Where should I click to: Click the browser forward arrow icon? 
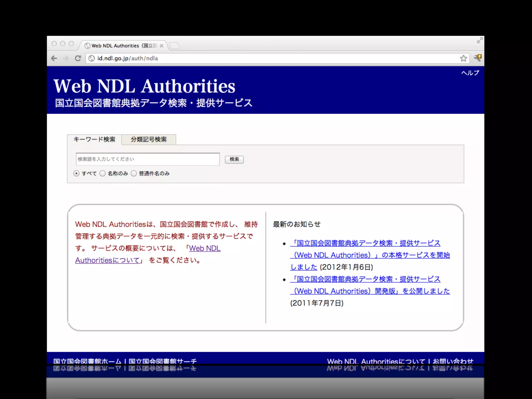point(66,58)
